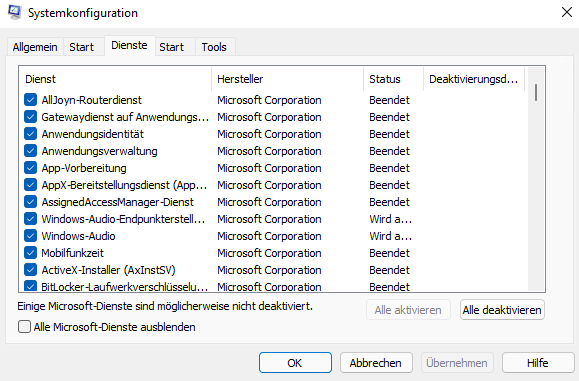The width and height of the screenshot is (579, 381).
Task: Toggle Windows-Audio-Endpunkterstell… checkbox
Action: coord(30,219)
